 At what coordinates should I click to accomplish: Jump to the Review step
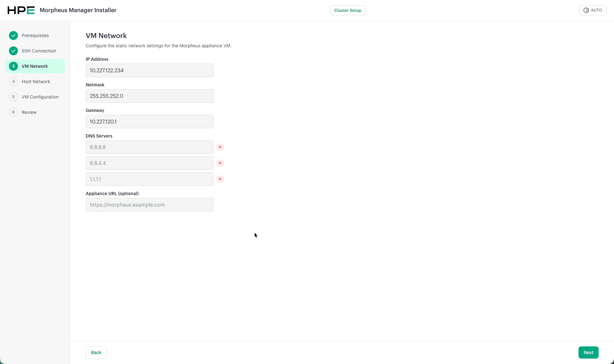(x=35, y=112)
